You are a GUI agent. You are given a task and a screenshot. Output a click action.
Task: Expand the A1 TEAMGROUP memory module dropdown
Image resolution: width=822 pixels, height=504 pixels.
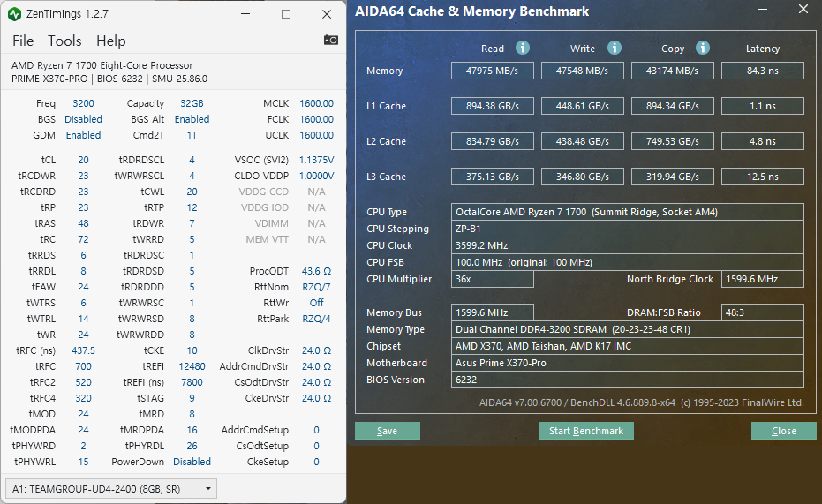pos(111,489)
